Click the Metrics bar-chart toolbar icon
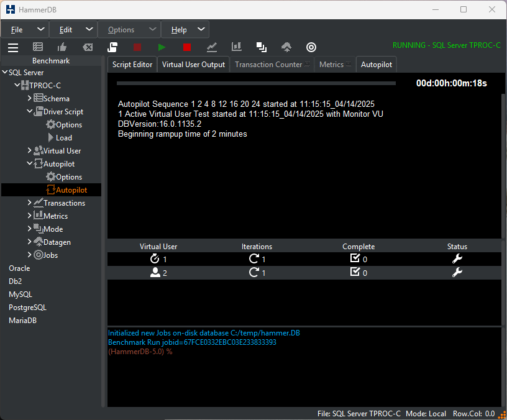Screen dimensions: 507x420 pyautogui.click(x=236, y=47)
